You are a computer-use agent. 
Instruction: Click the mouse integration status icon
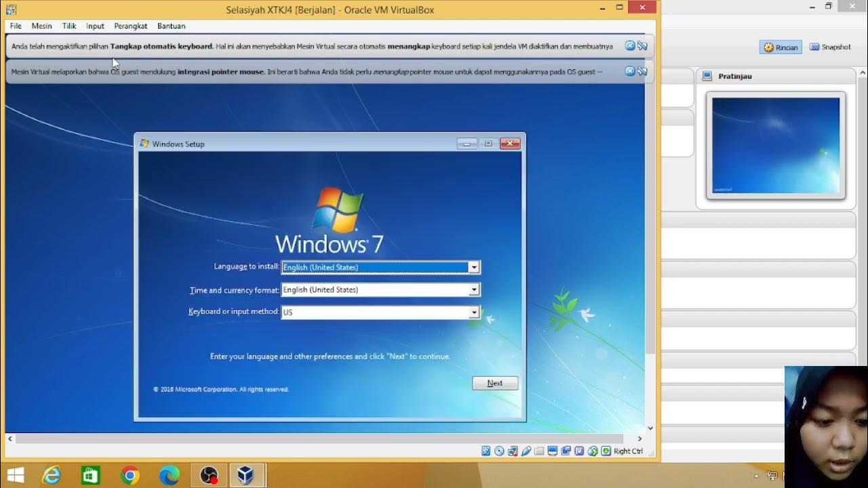(x=593, y=451)
